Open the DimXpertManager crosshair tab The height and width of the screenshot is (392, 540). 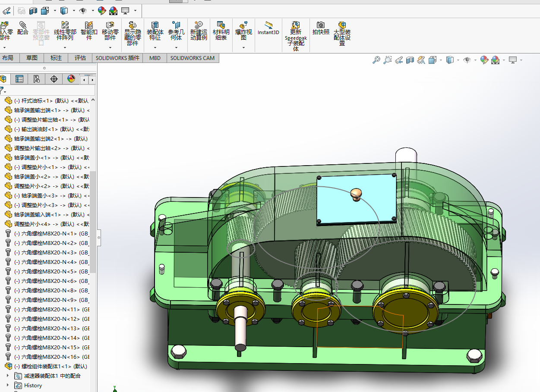point(54,78)
